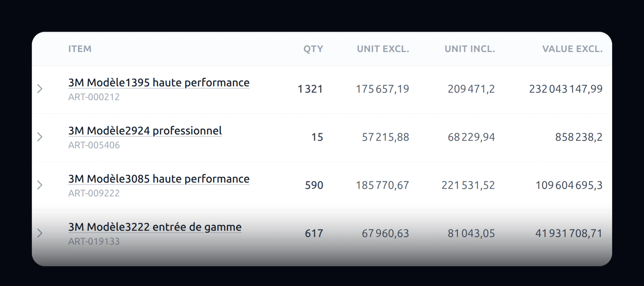Expand the 3M Modèle3085 haute performance row
The image size is (644, 286).
40,185
